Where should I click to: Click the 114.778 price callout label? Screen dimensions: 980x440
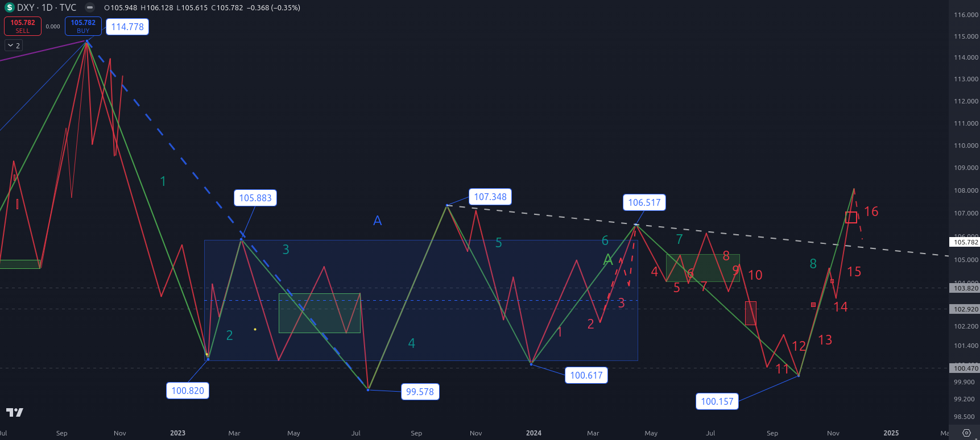tap(127, 27)
